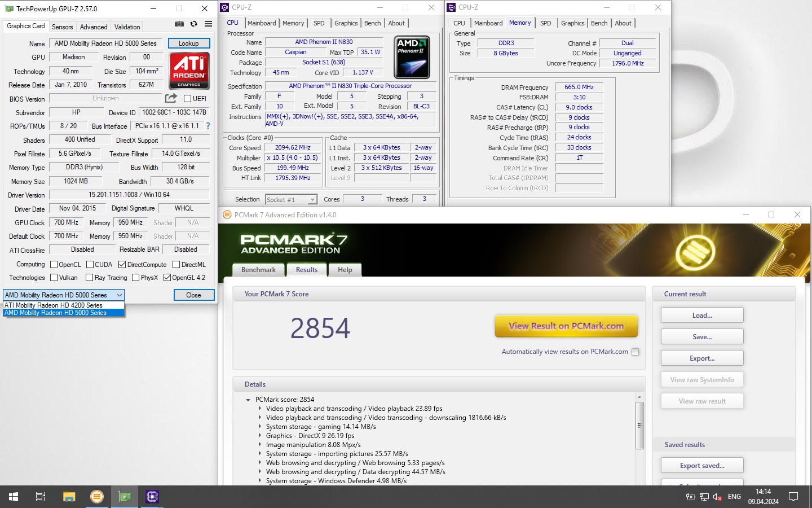This screenshot has width=812, height=508.
Task: Click the Save... result button
Action: tap(702, 336)
